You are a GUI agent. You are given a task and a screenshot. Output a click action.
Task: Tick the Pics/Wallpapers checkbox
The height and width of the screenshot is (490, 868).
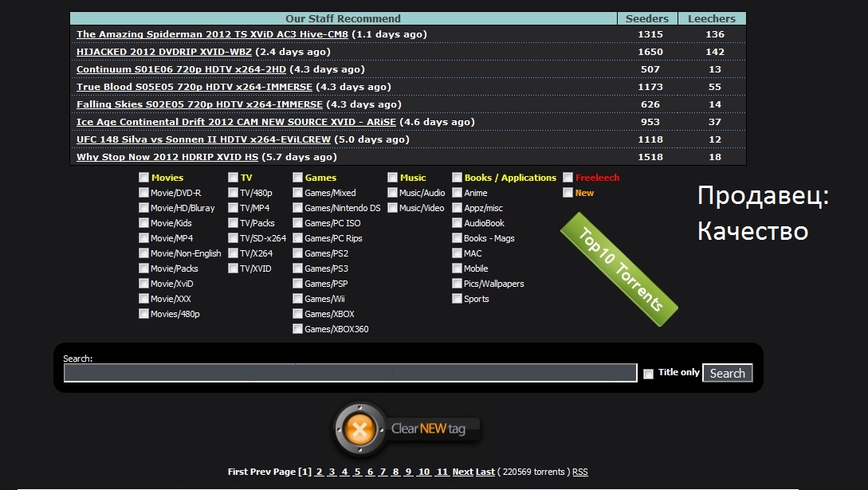click(x=458, y=283)
